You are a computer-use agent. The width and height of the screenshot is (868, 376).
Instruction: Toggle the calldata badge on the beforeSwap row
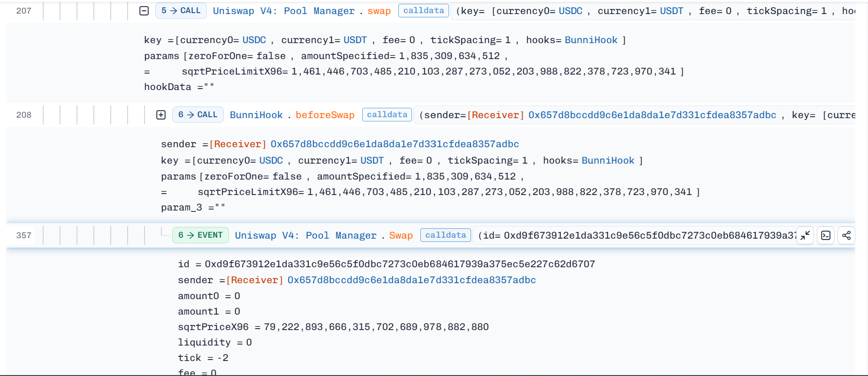pyautogui.click(x=387, y=114)
